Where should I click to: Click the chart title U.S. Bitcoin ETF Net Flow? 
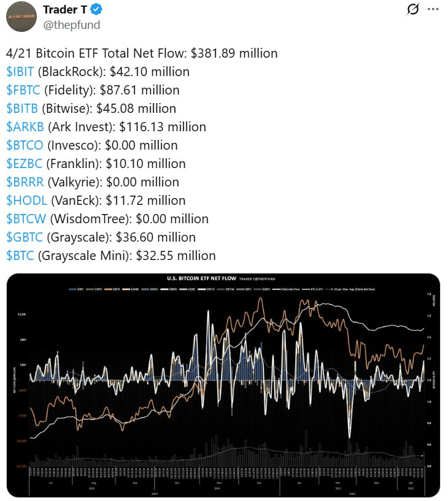(x=201, y=278)
